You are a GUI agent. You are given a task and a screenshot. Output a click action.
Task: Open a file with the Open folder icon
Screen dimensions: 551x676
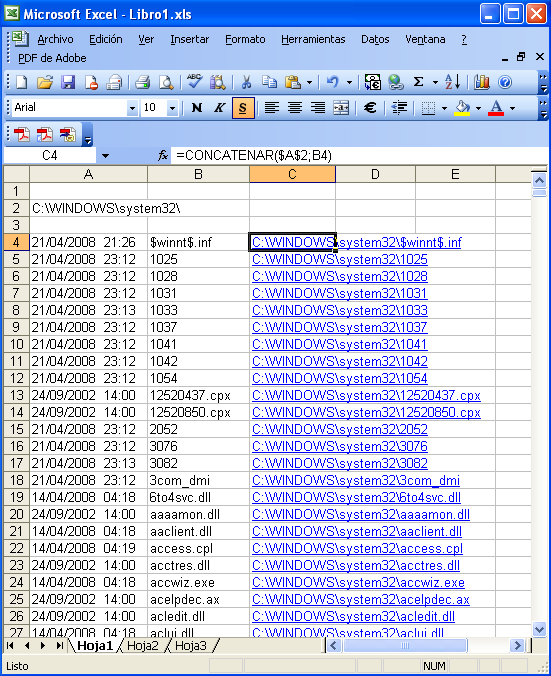point(45,82)
